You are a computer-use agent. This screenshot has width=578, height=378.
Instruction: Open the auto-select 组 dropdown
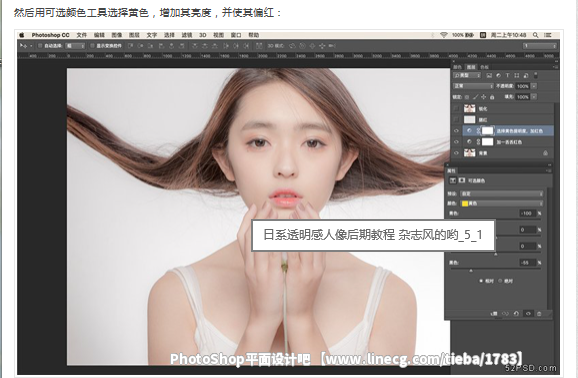click(75, 46)
